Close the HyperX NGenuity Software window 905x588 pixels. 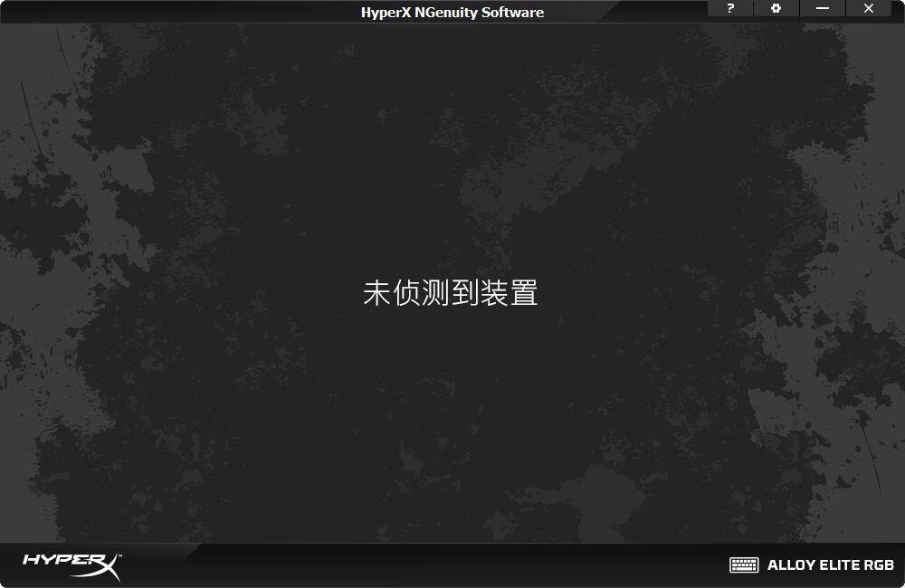coord(869,8)
